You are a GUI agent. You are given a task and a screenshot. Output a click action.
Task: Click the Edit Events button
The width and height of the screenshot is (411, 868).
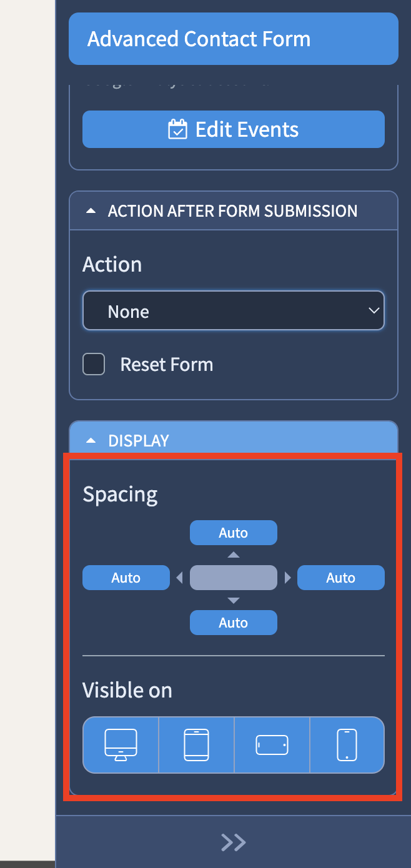[234, 129]
